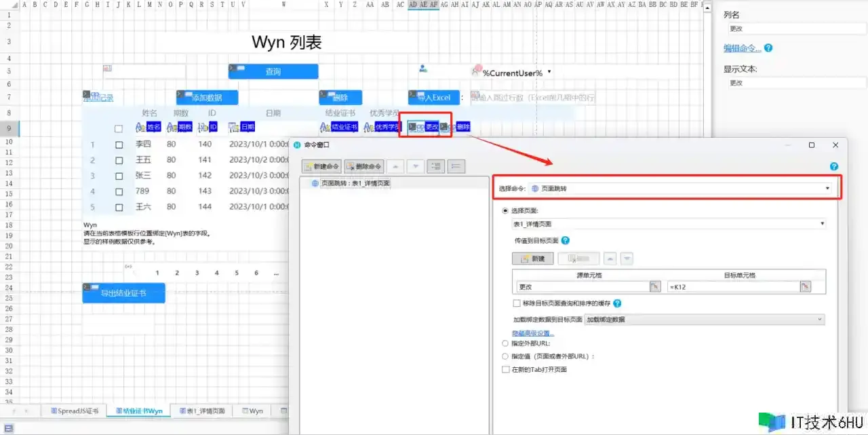The height and width of the screenshot is (435, 868).
Task: Click the source cell range picker icon
Action: (x=654, y=287)
